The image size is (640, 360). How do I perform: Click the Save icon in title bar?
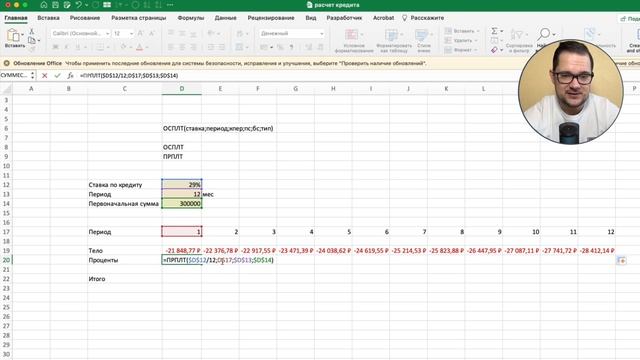(x=55, y=5)
